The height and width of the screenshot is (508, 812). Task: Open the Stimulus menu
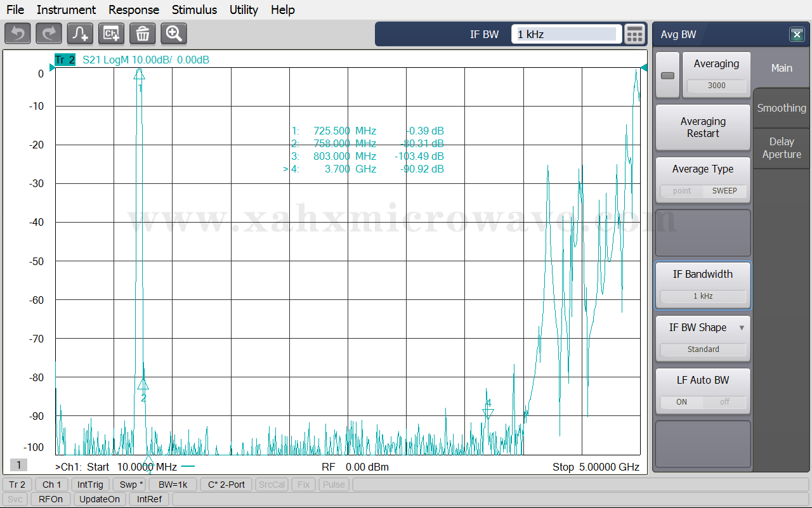pos(194,10)
